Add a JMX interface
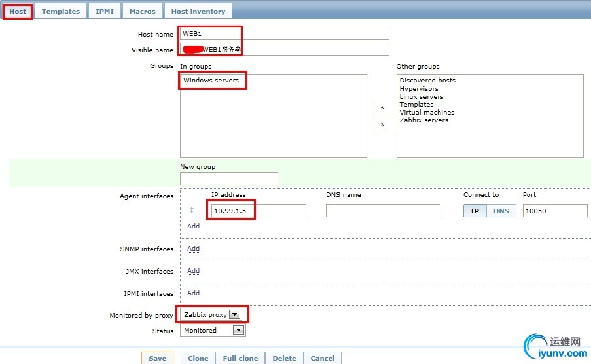 point(193,271)
